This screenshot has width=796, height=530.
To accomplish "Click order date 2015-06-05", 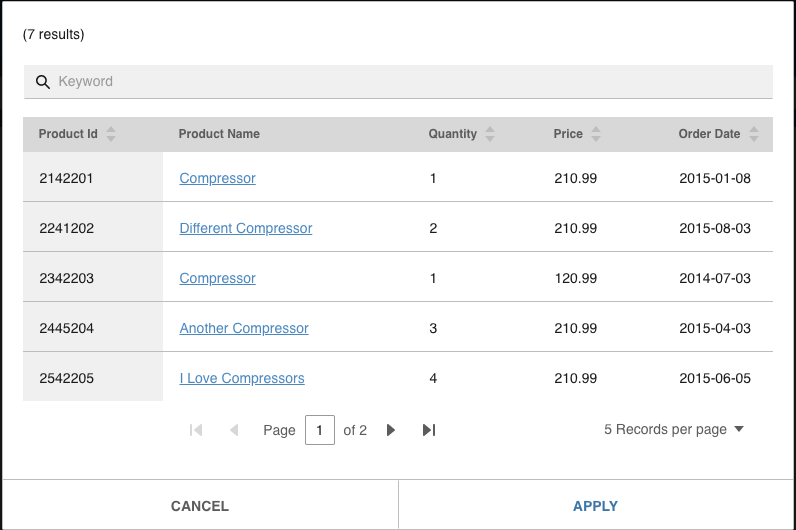I will click(x=715, y=378).
